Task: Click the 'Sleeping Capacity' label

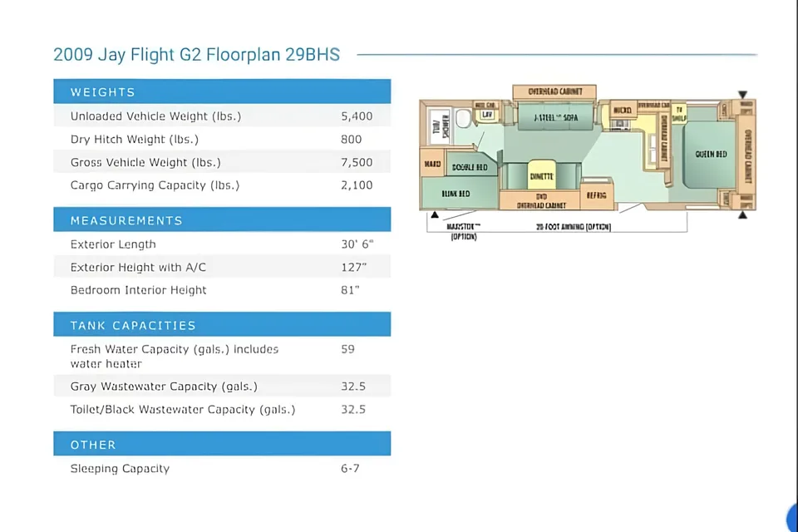Action: (x=120, y=469)
